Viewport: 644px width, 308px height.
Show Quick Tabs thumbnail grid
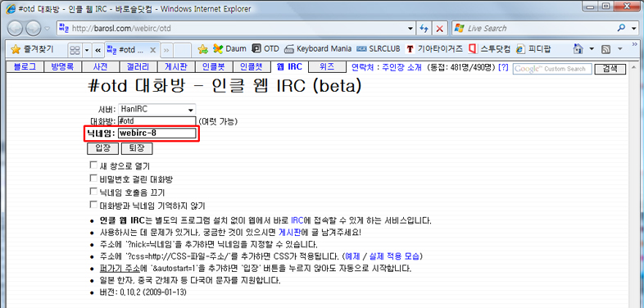click(x=75, y=50)
